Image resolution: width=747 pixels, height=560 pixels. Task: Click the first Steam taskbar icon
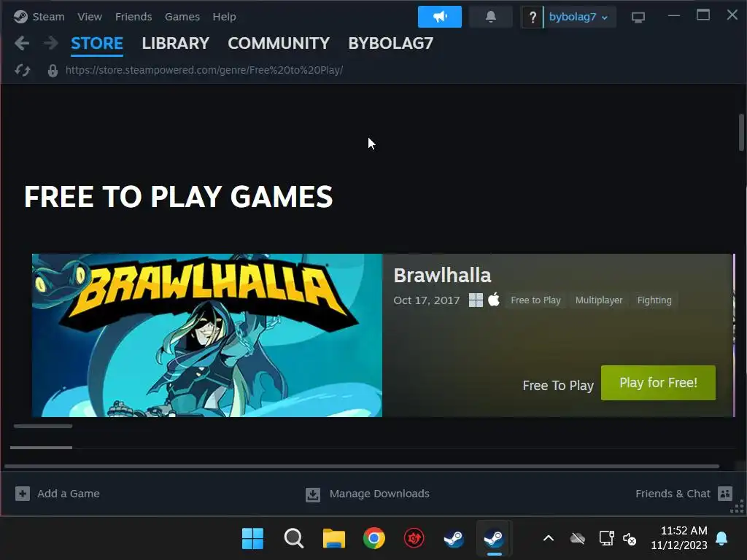pyautogui.click(x=454, y=539)
